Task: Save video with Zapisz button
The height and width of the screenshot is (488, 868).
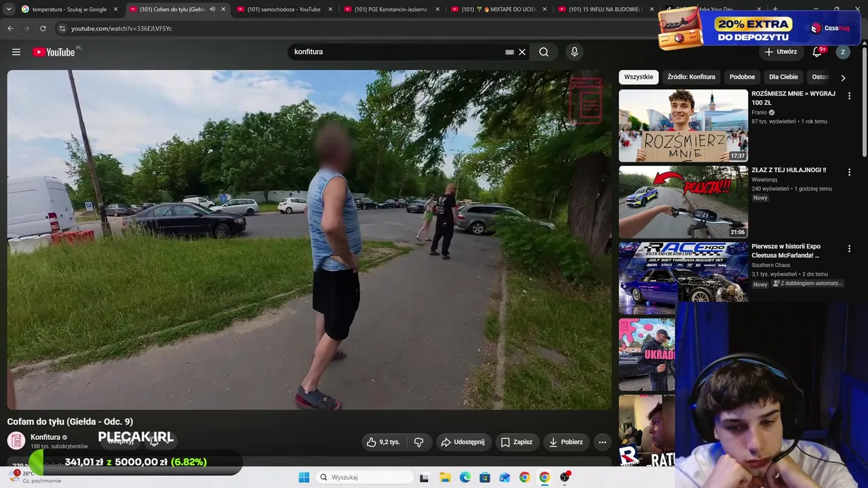Action: 516,442
